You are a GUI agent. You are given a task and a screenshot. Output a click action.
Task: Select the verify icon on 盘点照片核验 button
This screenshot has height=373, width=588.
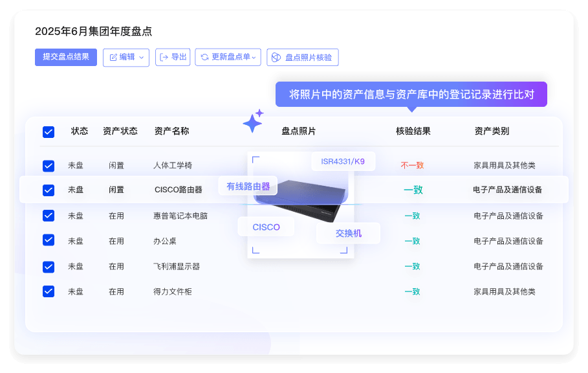(276, 57)
